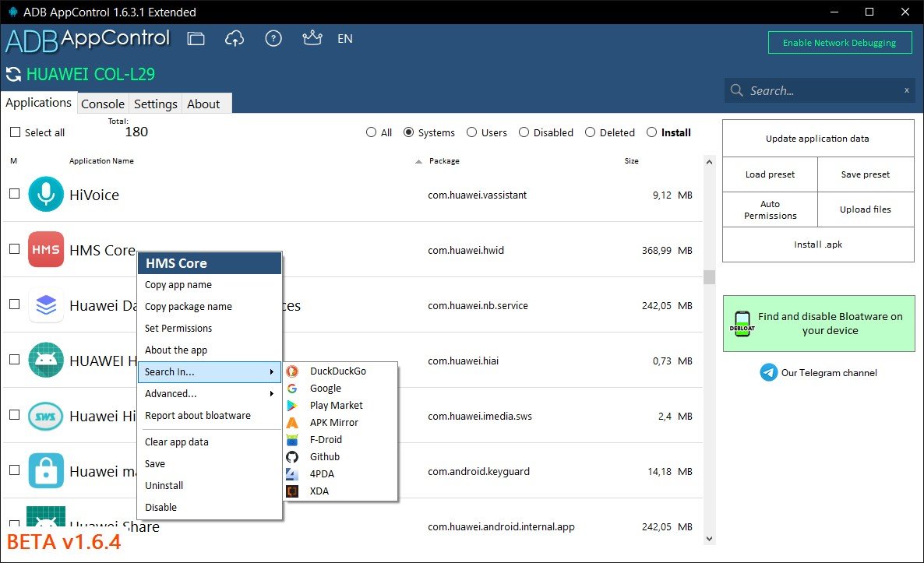
Task: Choose Disable in context menu
Action: (210, 507)
